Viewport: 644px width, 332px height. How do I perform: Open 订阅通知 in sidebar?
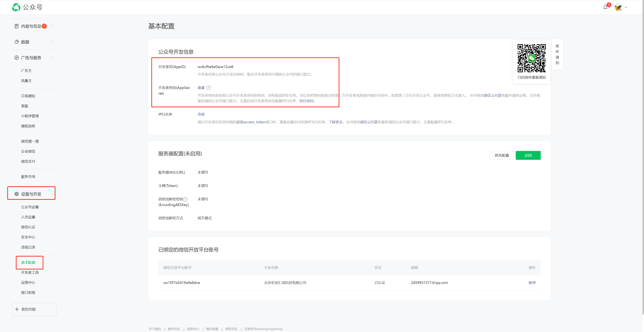(28, 96)
